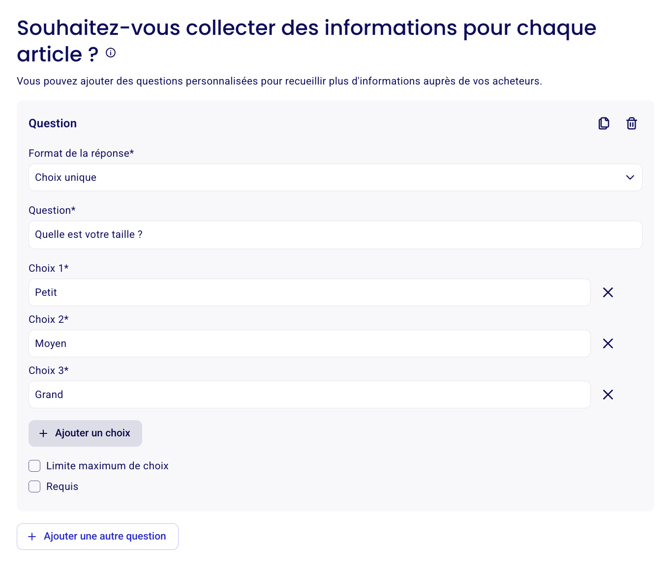Click the plus icon in Ajouter un choix

tap(43, 433)
